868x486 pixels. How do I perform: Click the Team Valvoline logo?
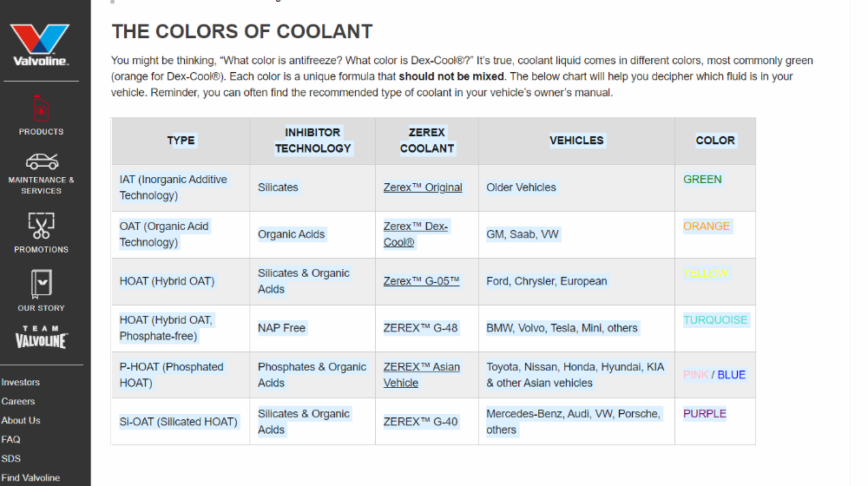[x=41, y=337]
